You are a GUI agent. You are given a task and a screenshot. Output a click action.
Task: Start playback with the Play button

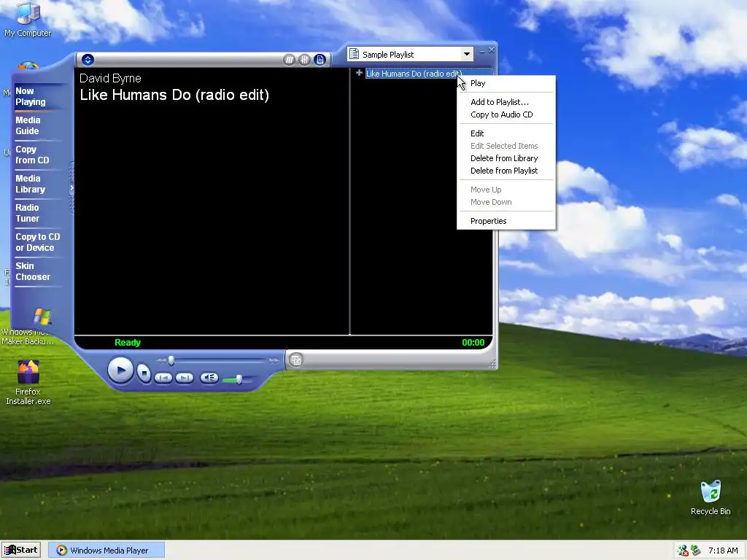[x=120, y=370]
